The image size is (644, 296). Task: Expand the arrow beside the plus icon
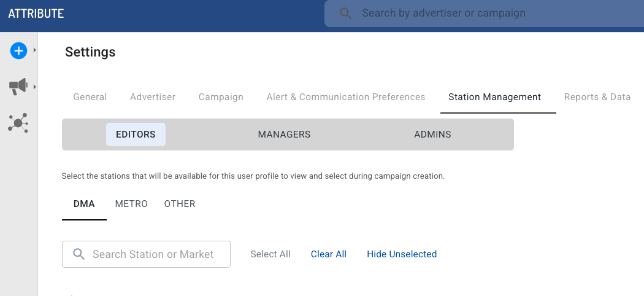tap(35, 50)
